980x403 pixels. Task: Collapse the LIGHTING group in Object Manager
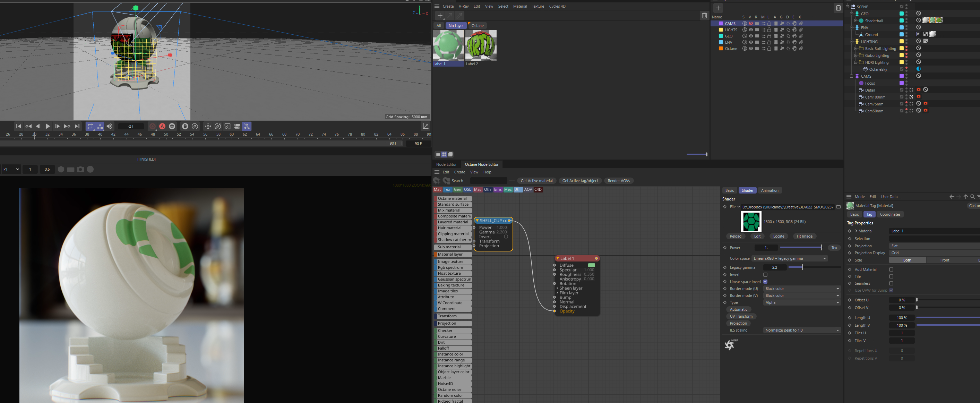[851, 42]
